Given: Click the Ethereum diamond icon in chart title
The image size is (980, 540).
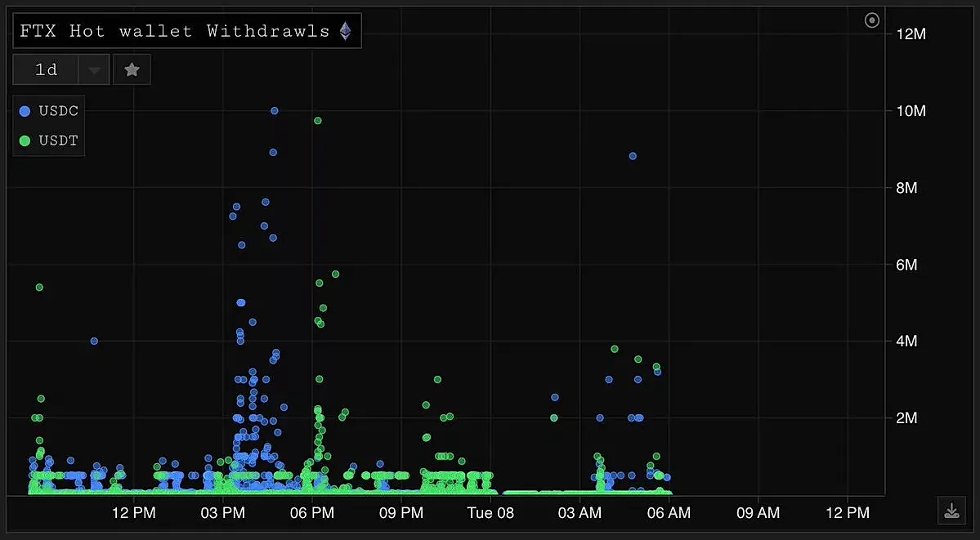Looking at the screenshot, I should (345, 30).
